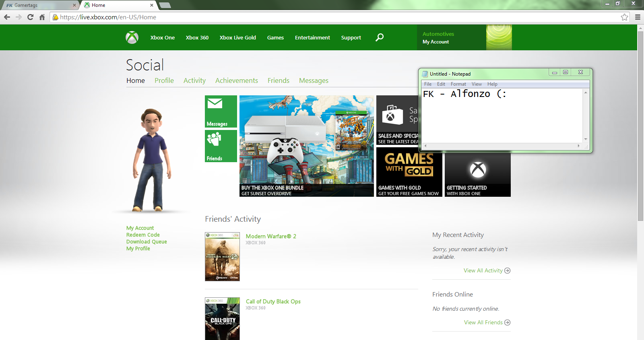Click the avatar figure
The image size is (644, 340).
pyautogui.click(x=153, y=160)
